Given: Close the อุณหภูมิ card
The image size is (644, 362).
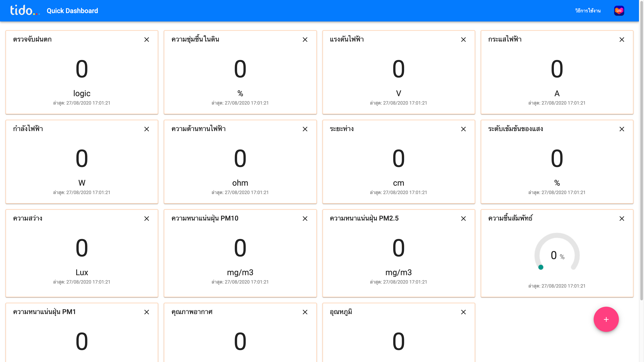Looking at the screenshot, I should [463, 312].
